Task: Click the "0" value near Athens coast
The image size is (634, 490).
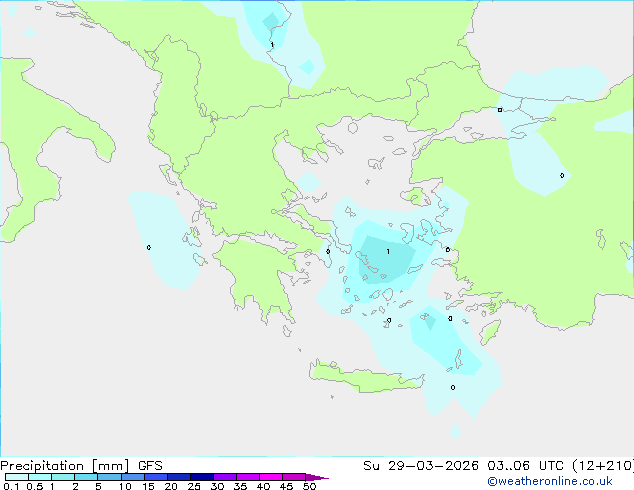Action: tap(328, 251)
